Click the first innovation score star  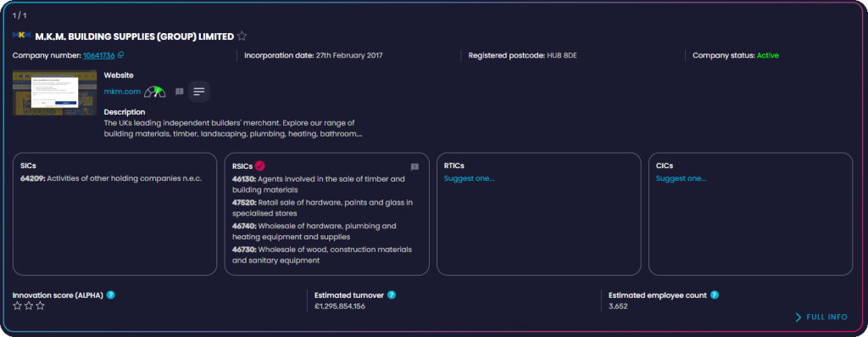(17, 306)
